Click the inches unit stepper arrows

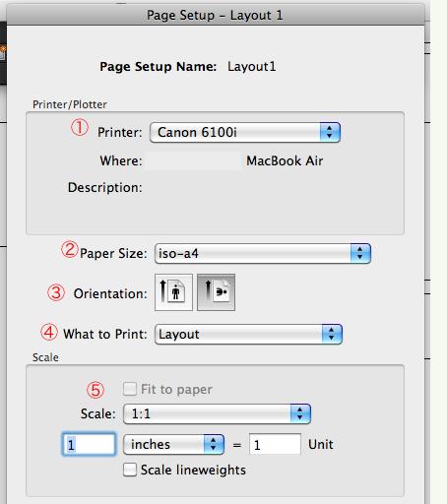point(214,445)
